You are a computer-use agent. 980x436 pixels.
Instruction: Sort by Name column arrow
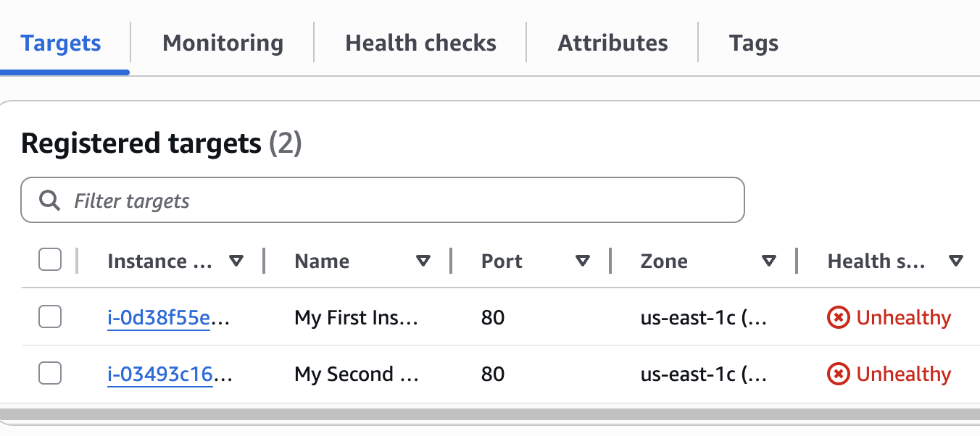[x=423, y=261]
